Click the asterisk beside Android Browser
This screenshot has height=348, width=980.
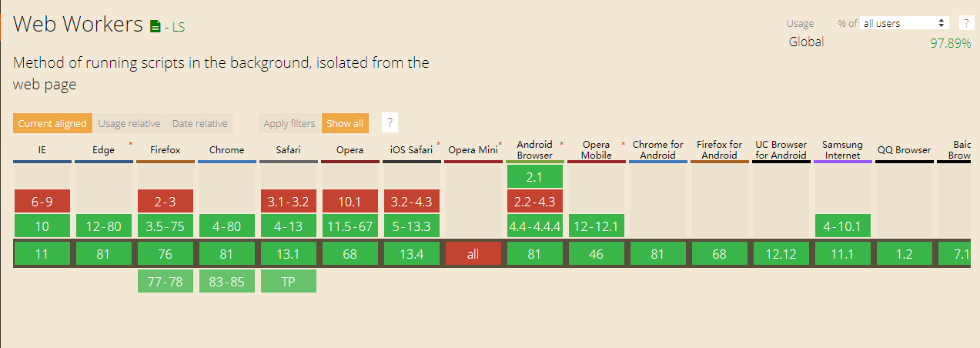561,144
